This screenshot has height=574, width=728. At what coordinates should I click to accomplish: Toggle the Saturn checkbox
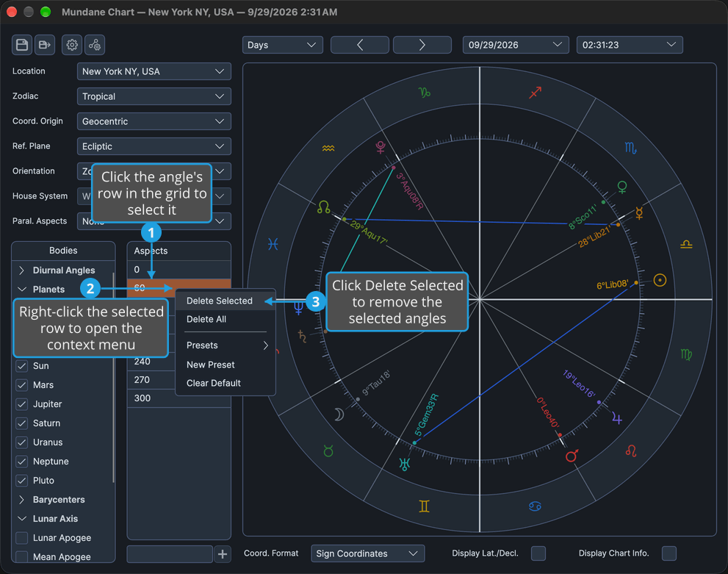tap(22, 423)
